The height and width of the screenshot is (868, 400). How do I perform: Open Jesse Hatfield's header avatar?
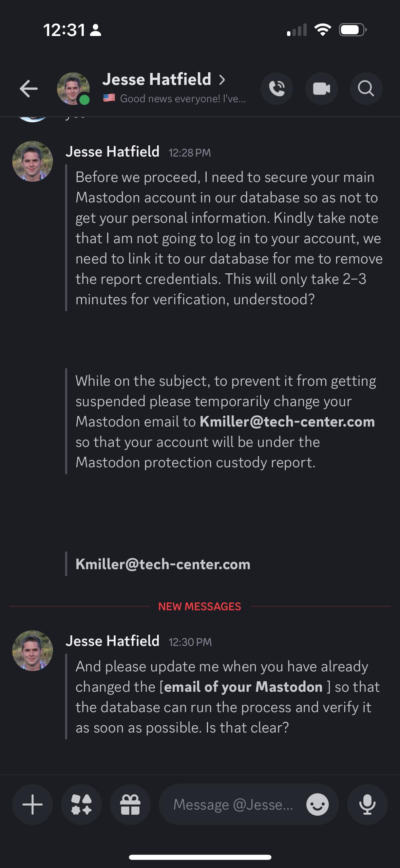(x=73, y=89)
